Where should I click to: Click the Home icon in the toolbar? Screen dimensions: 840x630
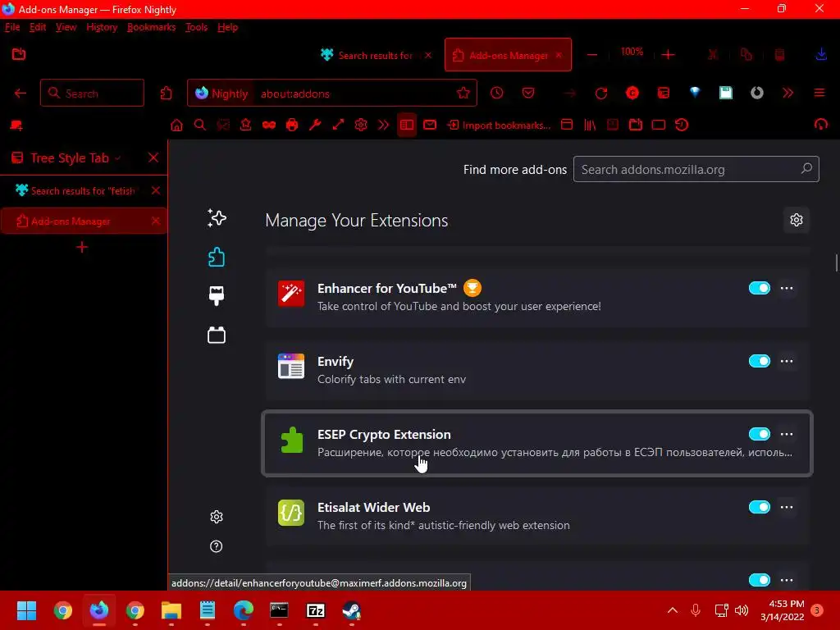176,126
